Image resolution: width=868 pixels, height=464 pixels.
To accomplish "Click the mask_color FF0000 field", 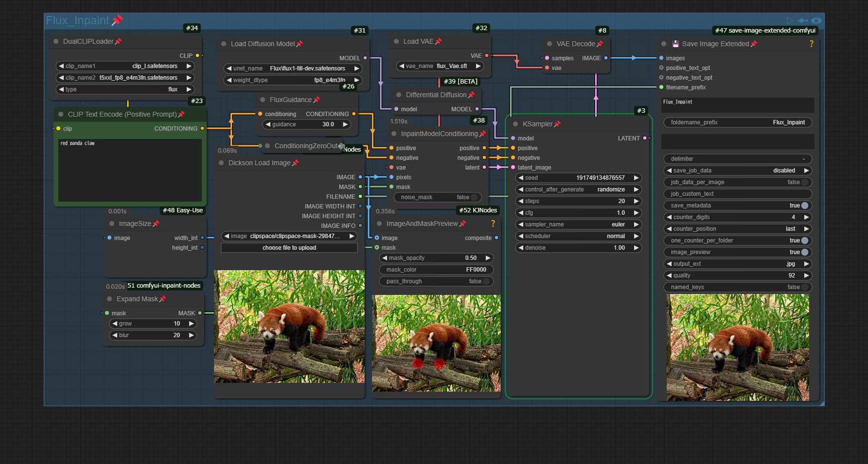I will (436, 270).
